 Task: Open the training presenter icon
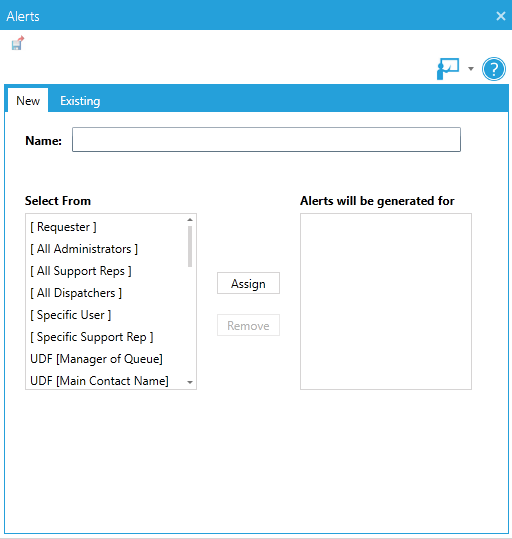coord(448,69)
